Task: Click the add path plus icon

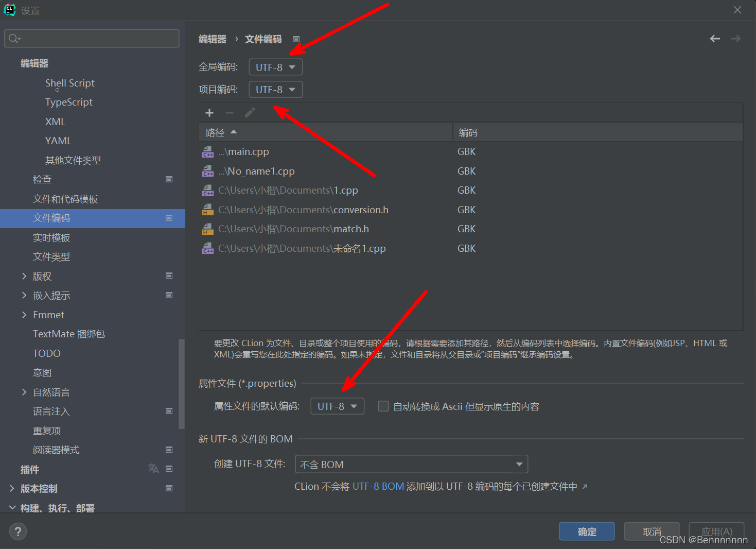Action: coord(209,113)
